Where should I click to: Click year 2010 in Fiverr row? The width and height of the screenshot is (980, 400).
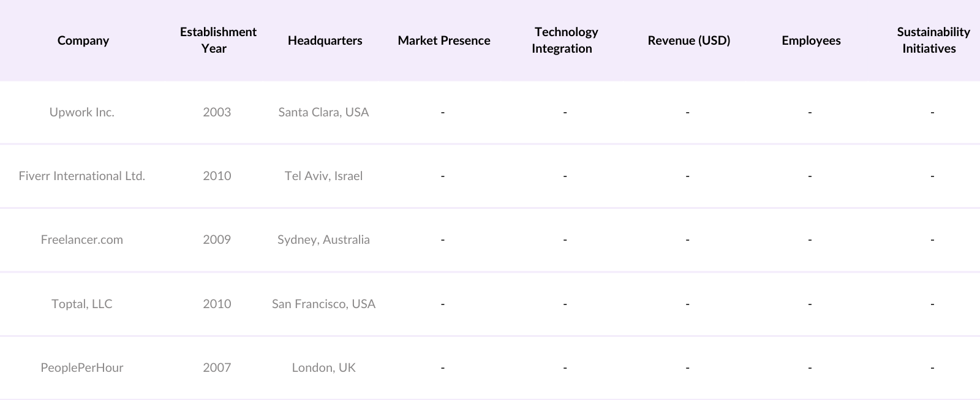point(217,176)
